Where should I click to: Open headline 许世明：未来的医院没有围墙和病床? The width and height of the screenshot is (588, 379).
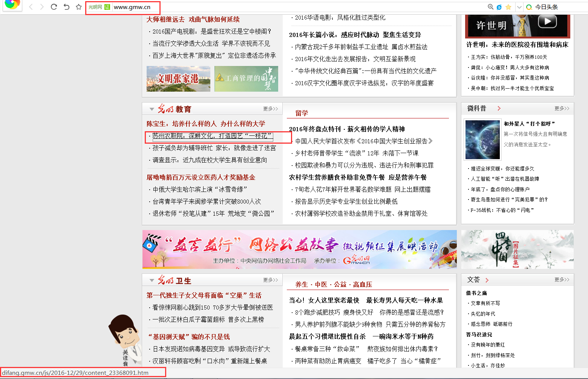click(x=518, y=44)
